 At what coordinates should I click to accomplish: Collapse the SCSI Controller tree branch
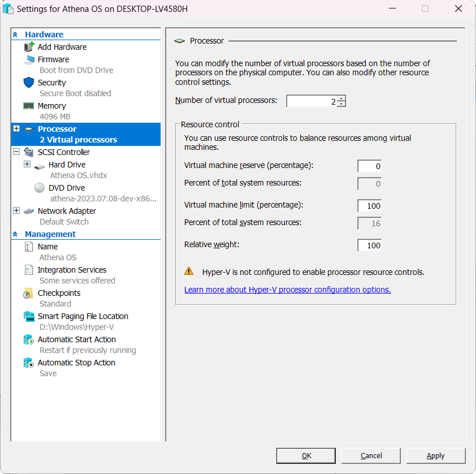coord(16,152)
